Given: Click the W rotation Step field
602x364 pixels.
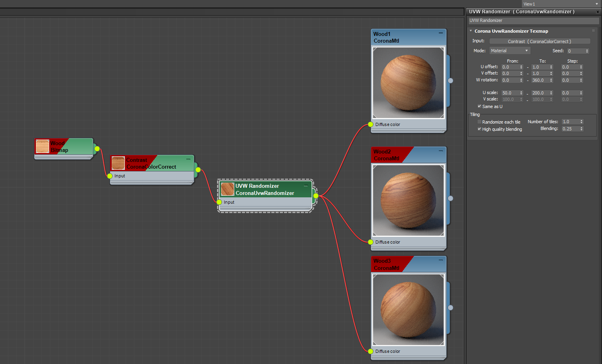Looking at the screenshot, I should coord(570,80).
